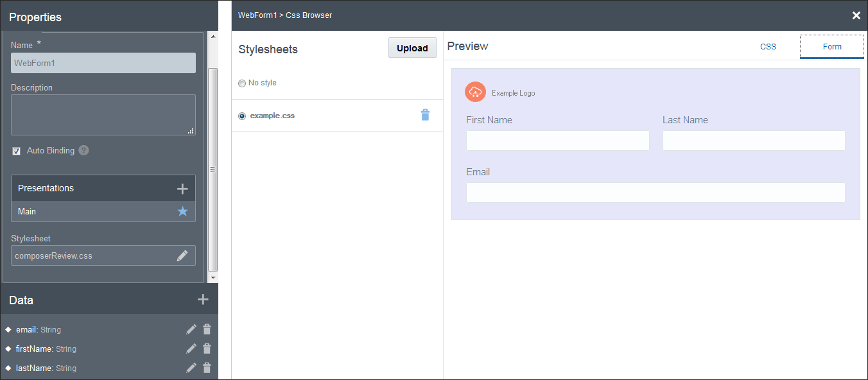Open Auto Binding help question mark
Image resolution: width=868 pixels, height=380 pixels.
point(83,150)
